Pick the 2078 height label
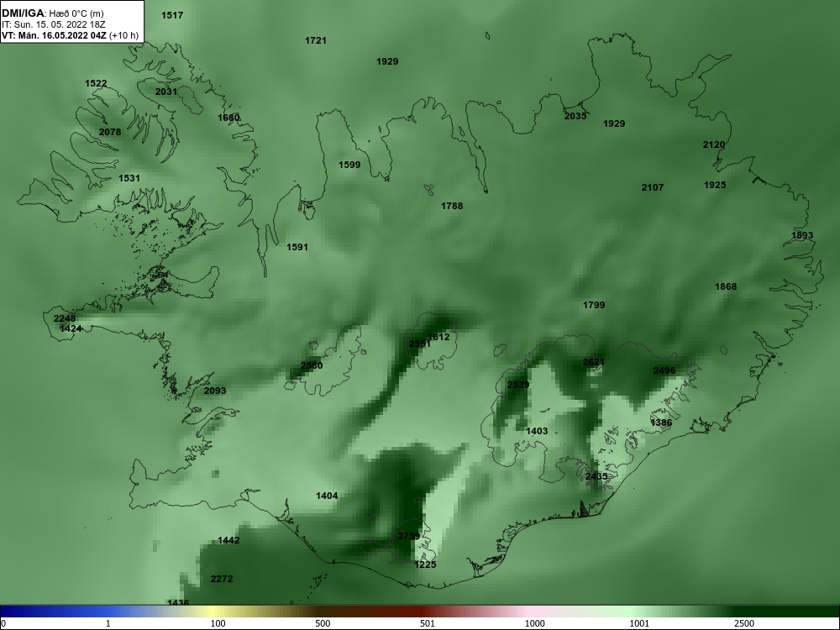840x630 pixels. [x=110, y=132]
